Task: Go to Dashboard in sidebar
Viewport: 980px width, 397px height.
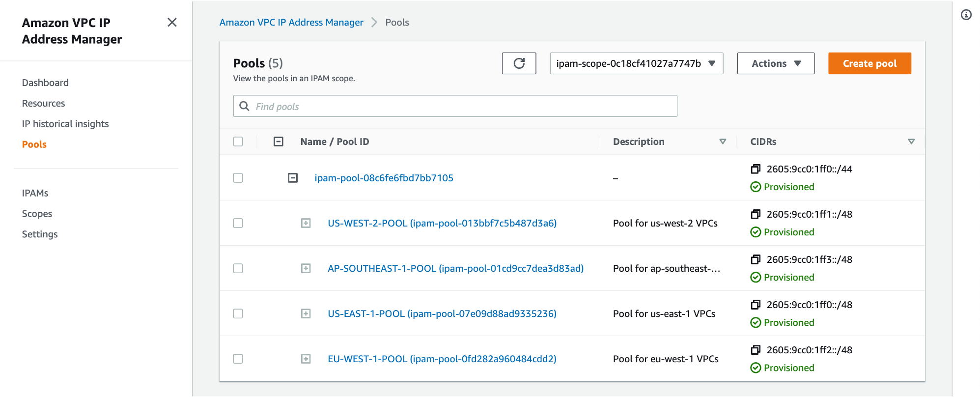Action: click(45, 83)
